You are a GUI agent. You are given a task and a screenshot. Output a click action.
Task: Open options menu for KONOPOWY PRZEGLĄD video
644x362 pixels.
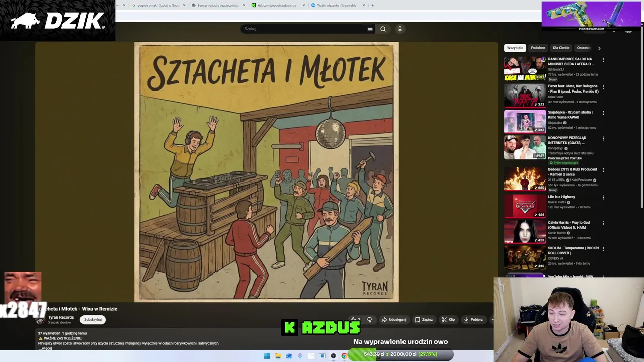point(603,138)
